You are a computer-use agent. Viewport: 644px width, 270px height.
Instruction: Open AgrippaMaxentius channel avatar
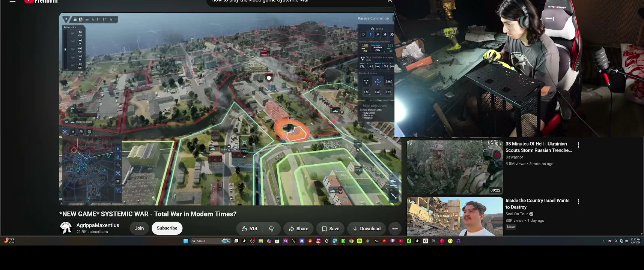[x=66, y=228]
